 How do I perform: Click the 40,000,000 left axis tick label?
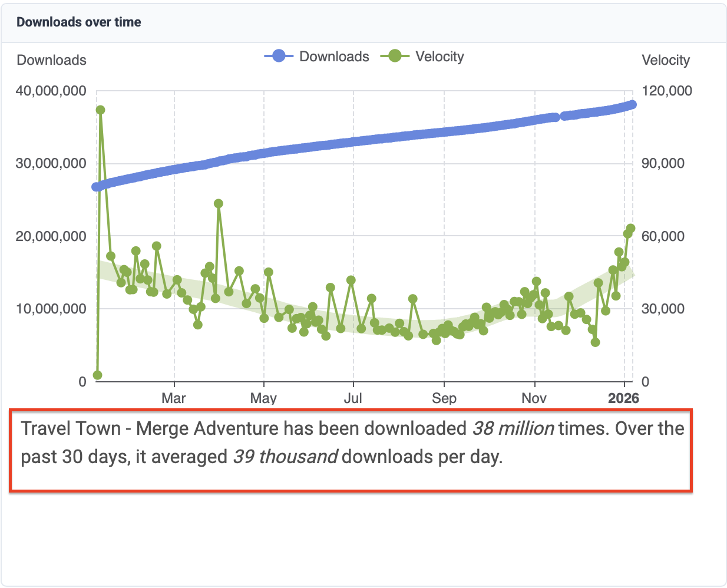tap(51, 91)
